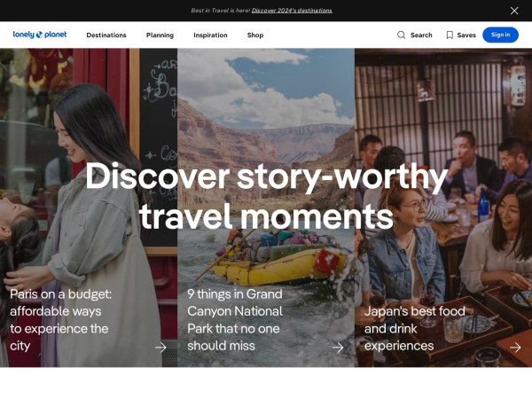Click the bookmark Saves icon
The height and width of the screenshot is (399, 532).
450,35
